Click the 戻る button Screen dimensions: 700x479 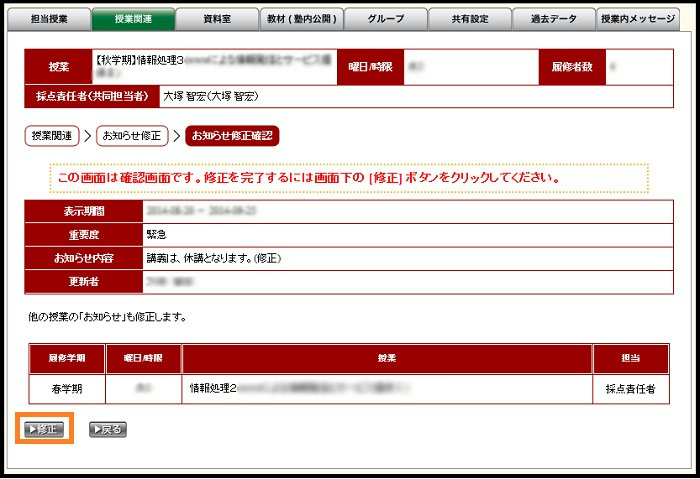[x=107, y=430]
